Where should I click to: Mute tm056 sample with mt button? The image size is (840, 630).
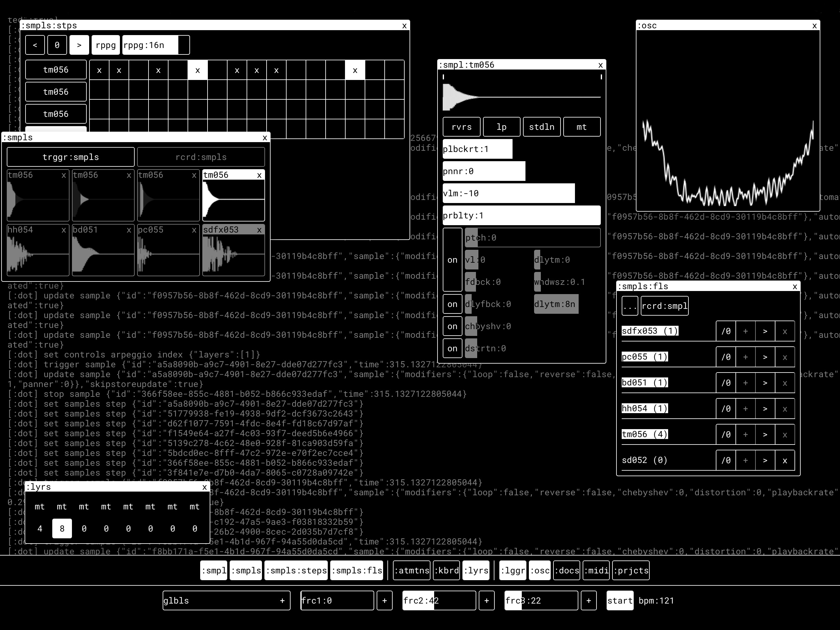582,127
